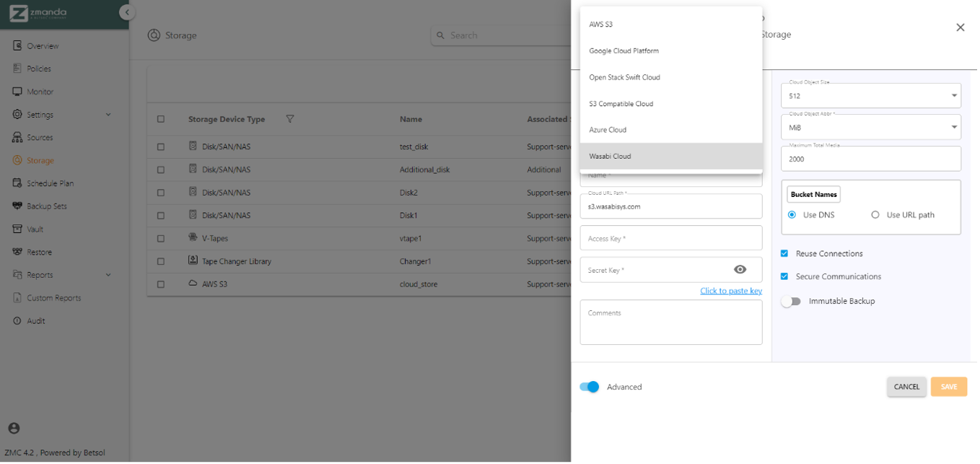
Task: Expand the Settings menu chevron
Action: point(108,115)
